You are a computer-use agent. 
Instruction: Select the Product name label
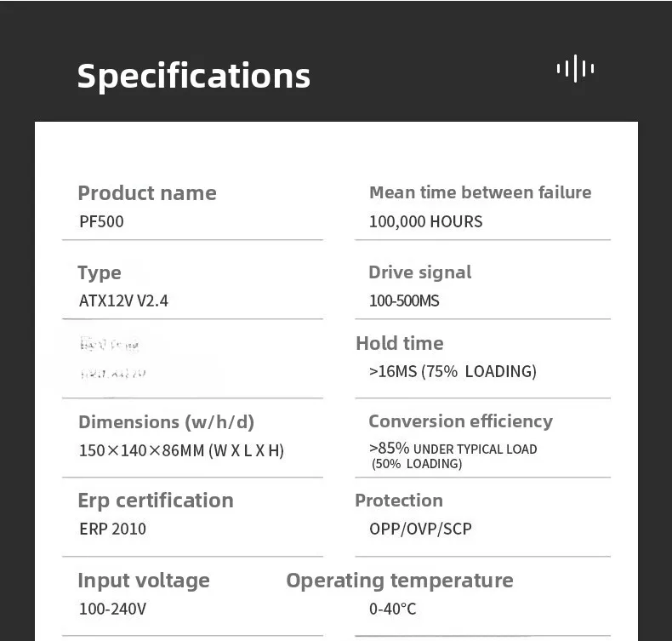(147, 193)
